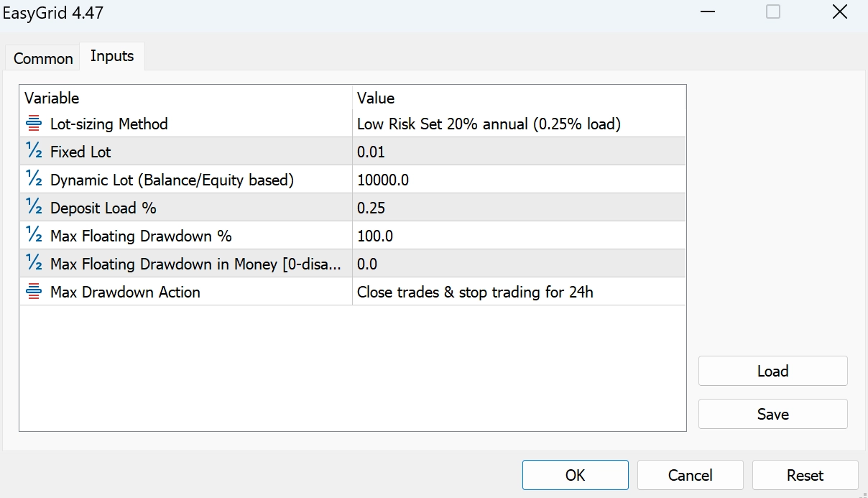
Task: Click the Variable column header
Action: click(185, 98)
